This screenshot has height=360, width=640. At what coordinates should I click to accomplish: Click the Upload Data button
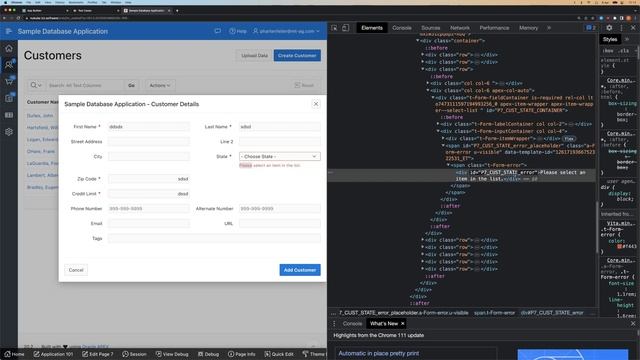[254, 56]
